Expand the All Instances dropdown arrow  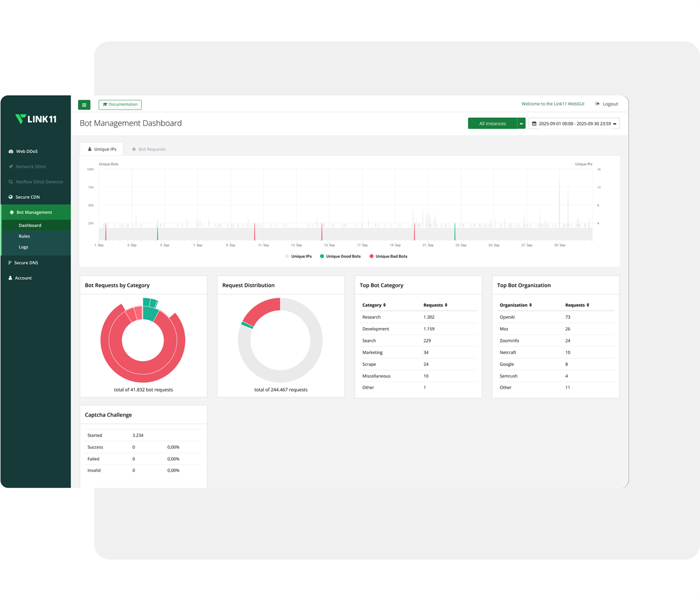point(521,124)
